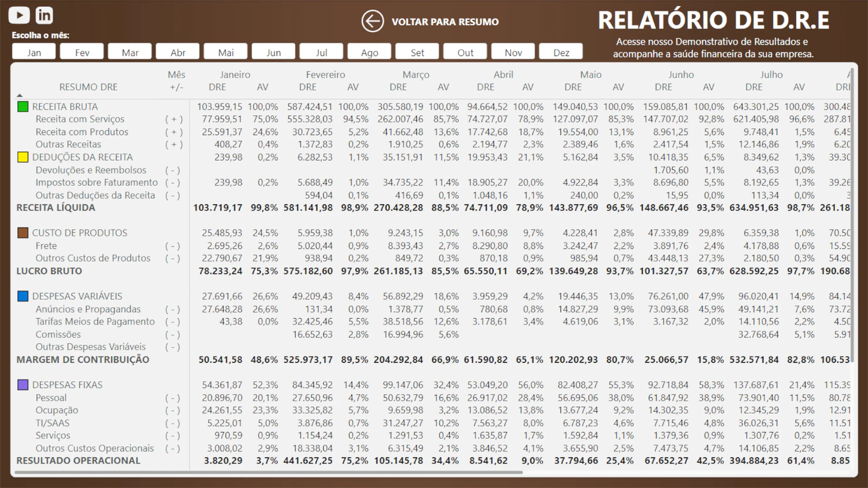Select the Comissões row label
This screenshot has width=868, height=488.
pyautogui.click(x=58, y=335)
